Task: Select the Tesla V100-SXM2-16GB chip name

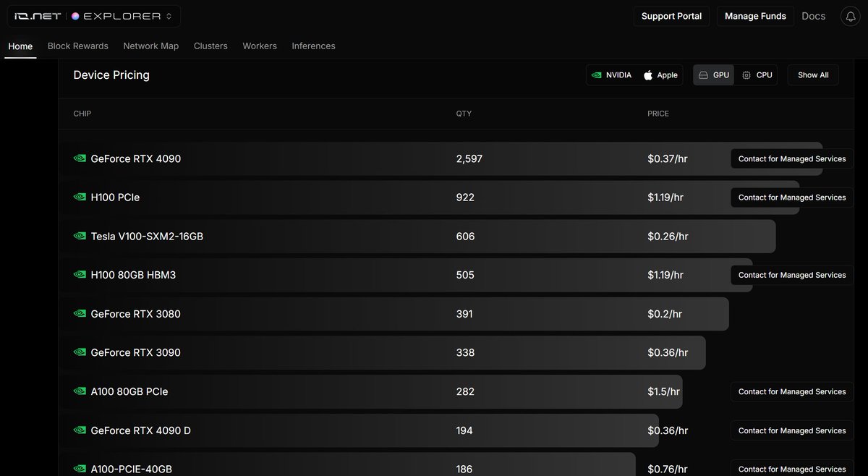Action: (147, 236)
